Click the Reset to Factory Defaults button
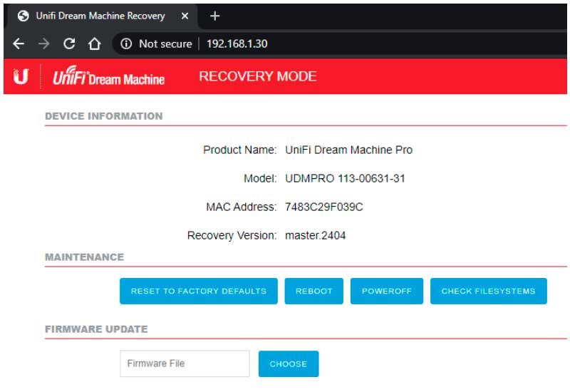 point(199,291)
